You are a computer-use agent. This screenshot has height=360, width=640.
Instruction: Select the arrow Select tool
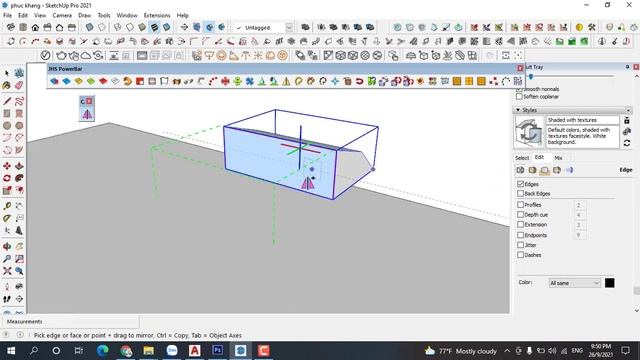click(7, 73)
